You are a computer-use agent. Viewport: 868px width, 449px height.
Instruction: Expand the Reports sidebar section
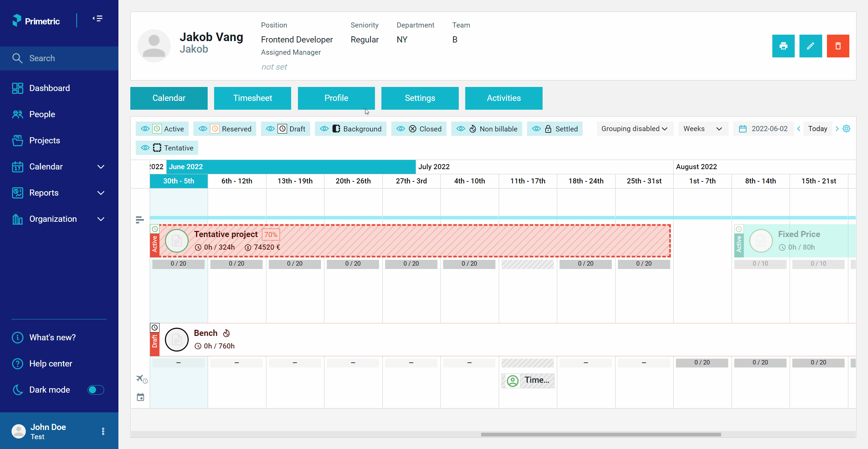click(59, 193)
